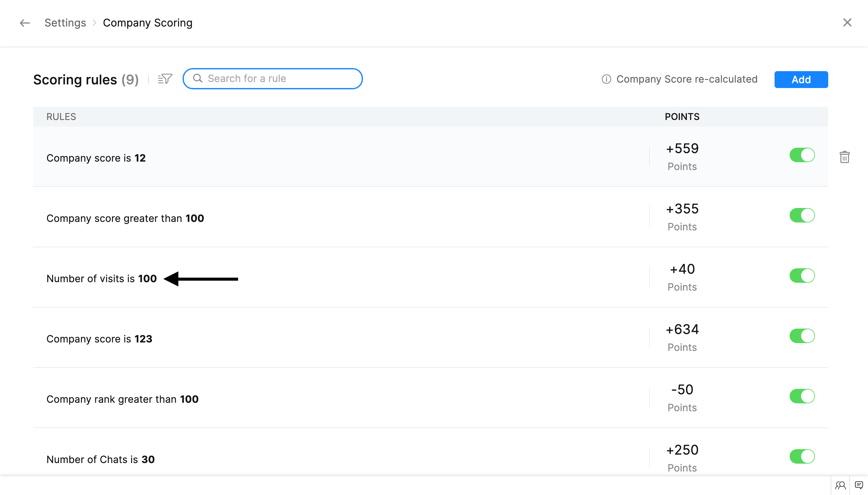Click the Add button
This screenshot has width=868, height=495.
tap(801, 80)
